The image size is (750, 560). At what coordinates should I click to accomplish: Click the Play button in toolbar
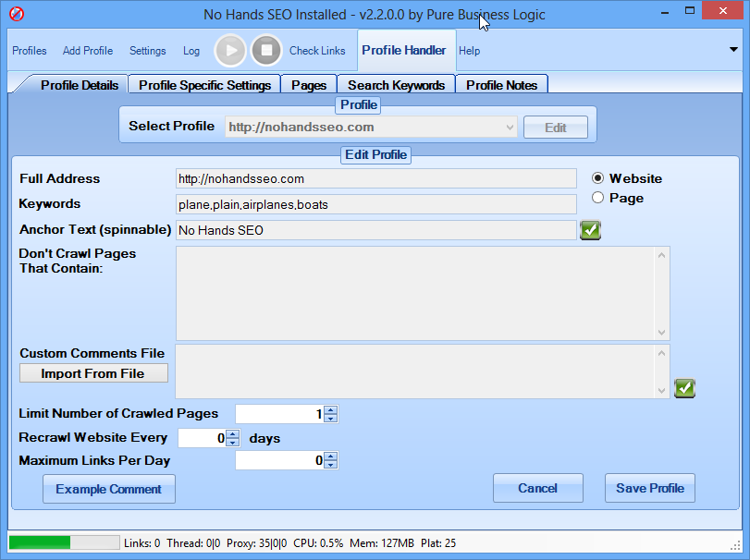(x=230, y=50)
